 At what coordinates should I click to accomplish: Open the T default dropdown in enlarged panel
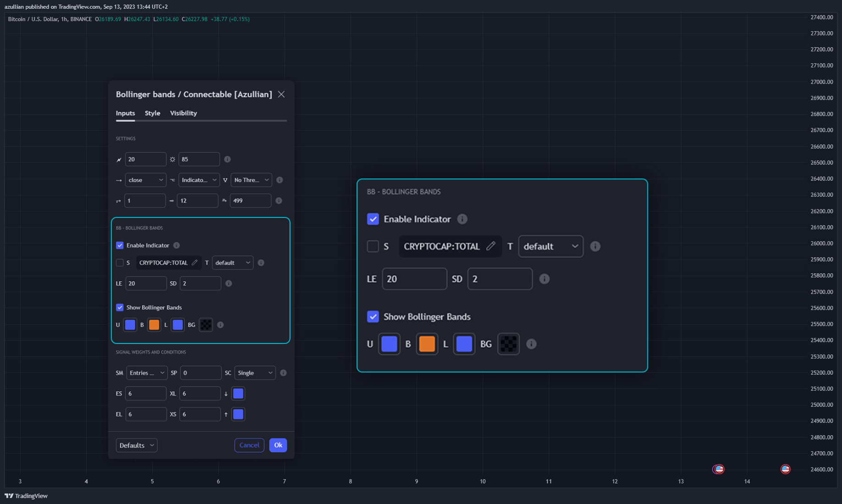click(x=551, y=246)
